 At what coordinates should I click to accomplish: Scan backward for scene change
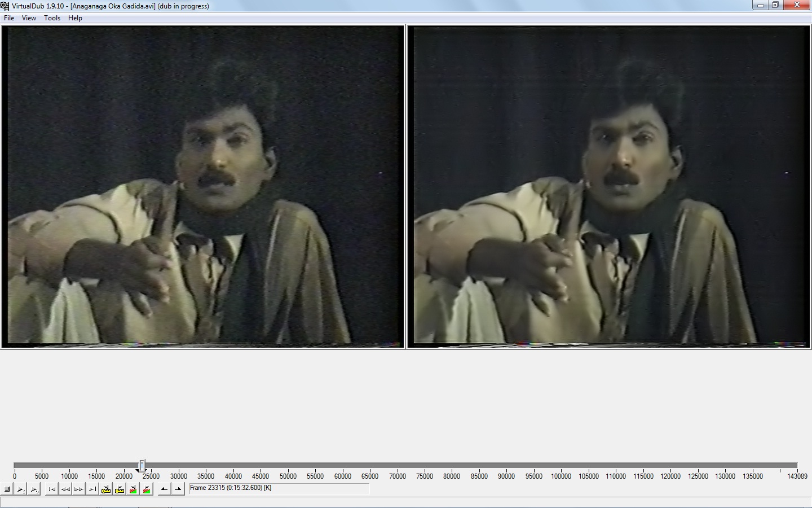(133, 489)
